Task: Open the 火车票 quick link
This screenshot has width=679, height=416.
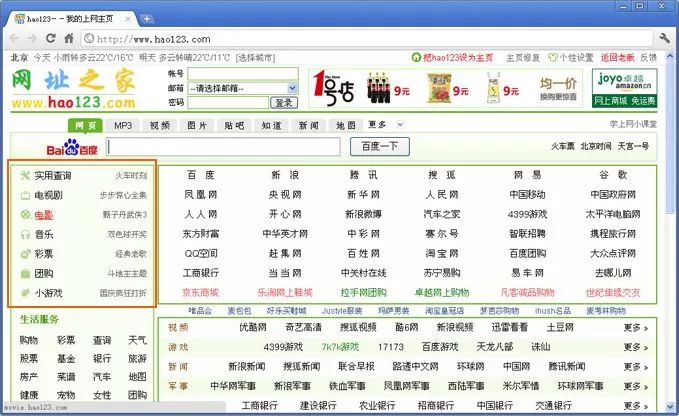Action: click(563, 146)
